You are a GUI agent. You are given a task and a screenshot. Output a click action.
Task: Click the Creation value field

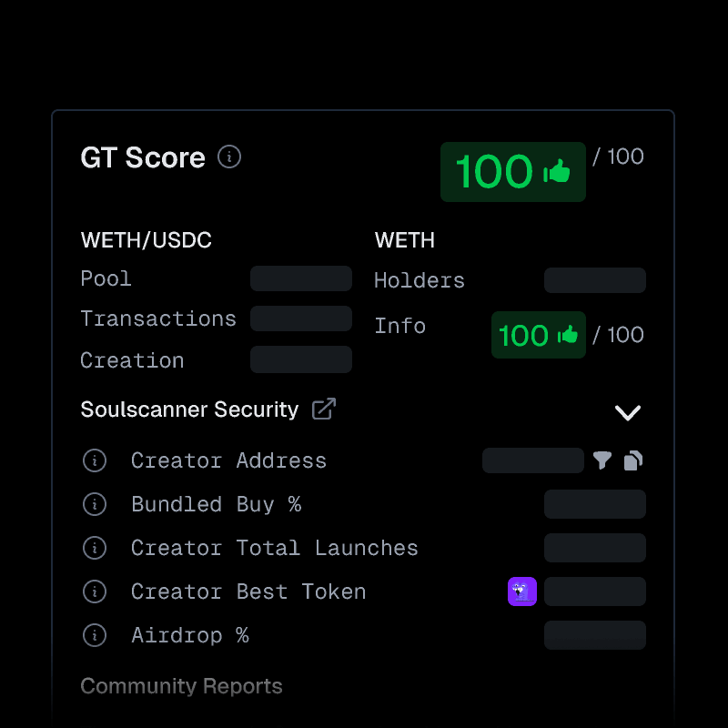(x=300, y=359)
